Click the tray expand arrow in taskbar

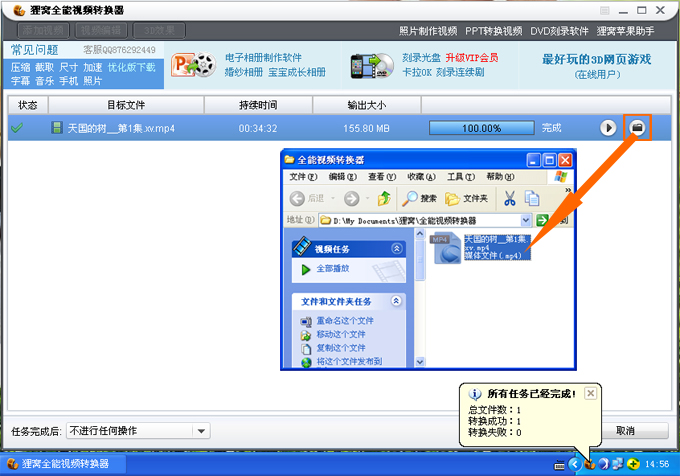click(575, 464)
